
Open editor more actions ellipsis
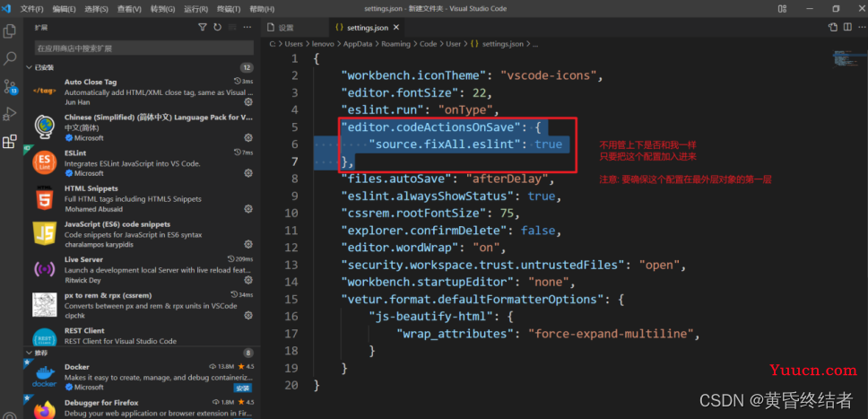pyautogui.click(x=860, y=27)
